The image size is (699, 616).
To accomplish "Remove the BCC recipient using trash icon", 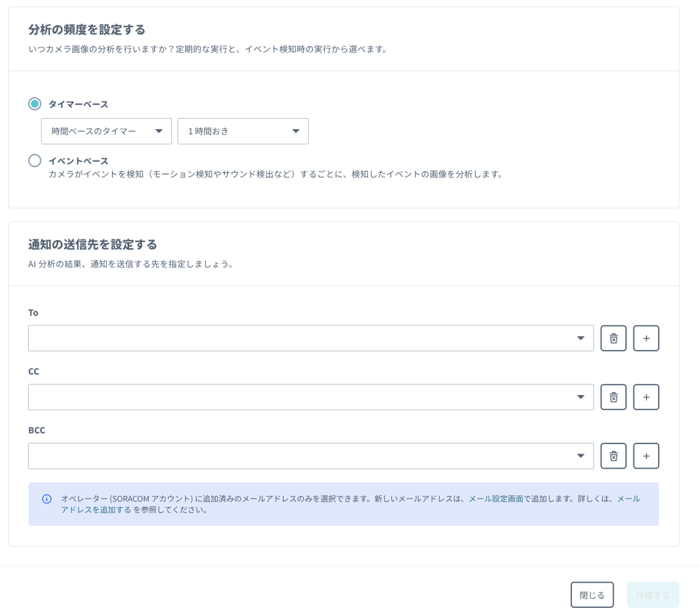I will click(613, 456).
